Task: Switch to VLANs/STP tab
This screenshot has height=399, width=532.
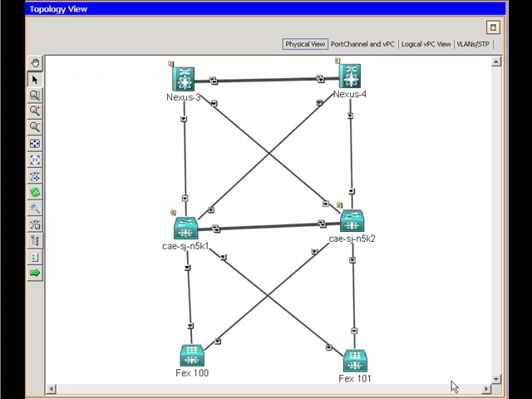Action: coord(473,44)
